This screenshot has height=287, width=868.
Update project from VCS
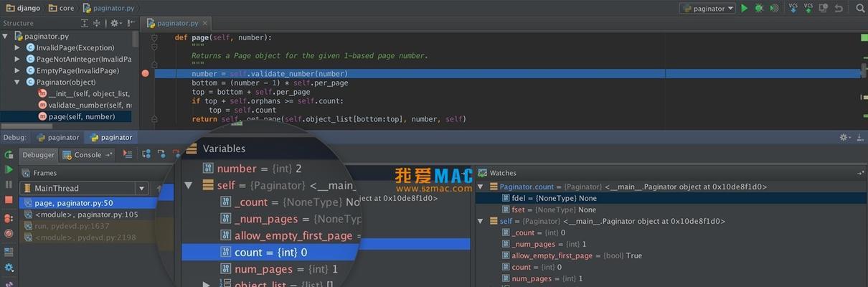tap(793, 9)
